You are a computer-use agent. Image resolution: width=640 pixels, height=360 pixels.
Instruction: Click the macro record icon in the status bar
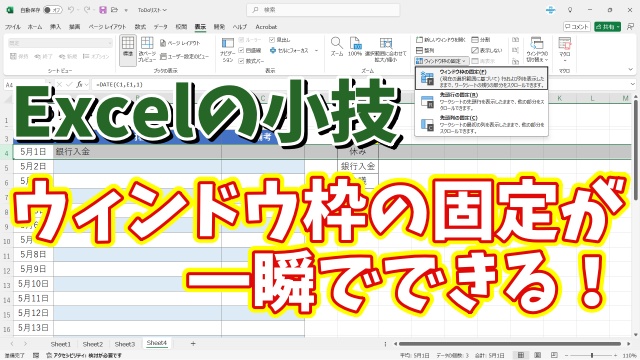[36, 356]
